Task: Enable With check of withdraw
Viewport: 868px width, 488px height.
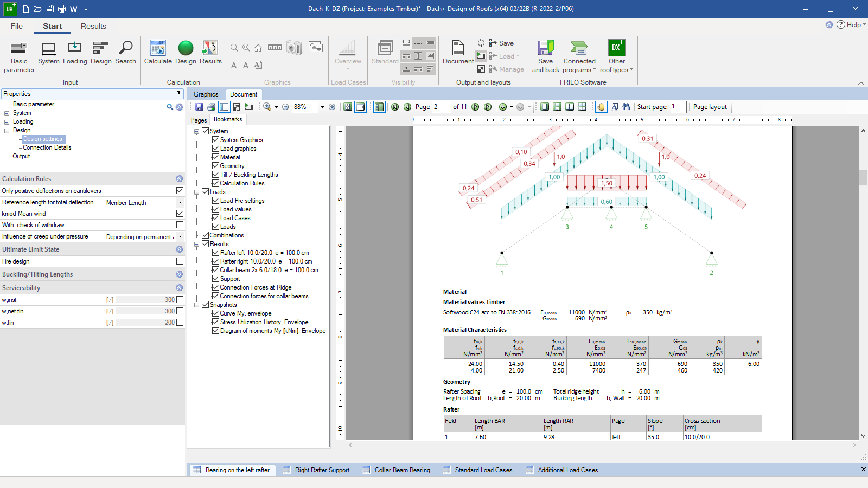Action: (x=180, y=225)
